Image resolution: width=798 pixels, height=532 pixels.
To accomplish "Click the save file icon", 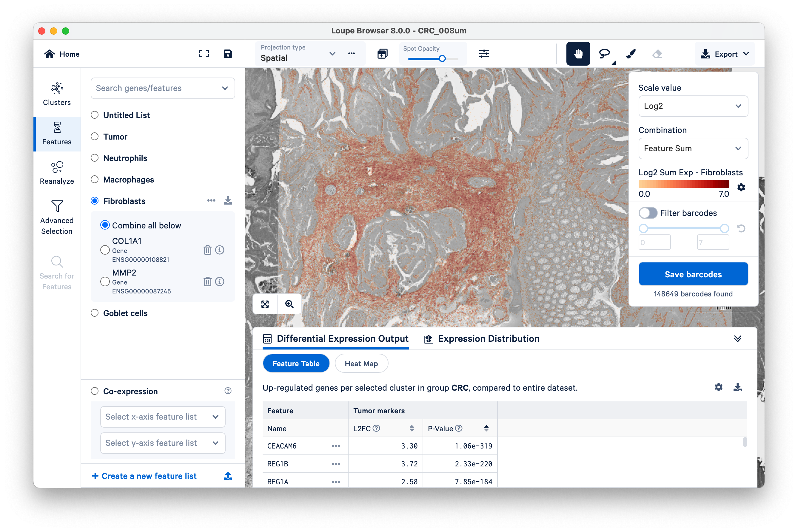I will click(x=228, y=54).
